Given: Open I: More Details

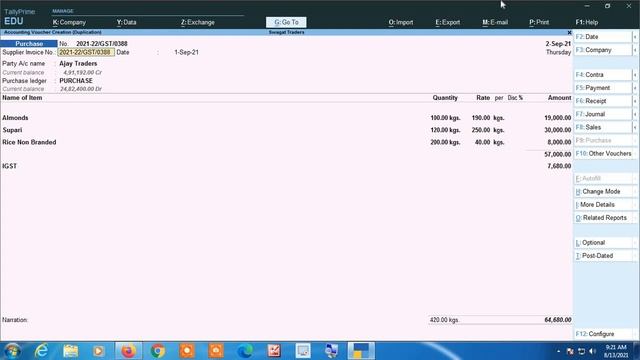Looking at the screenshot, I should (x=604, y=204).
